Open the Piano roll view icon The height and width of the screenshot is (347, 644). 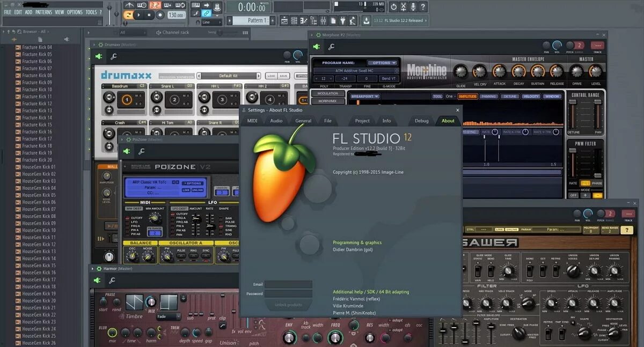[304, 20]
